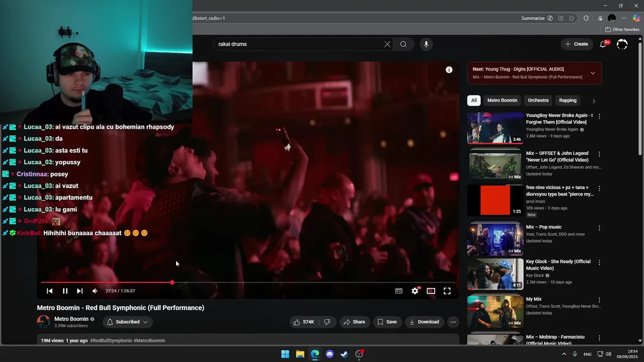Open YouTube notifications bell
Viewport: 644px width, 362px height.
click(603, 44)
